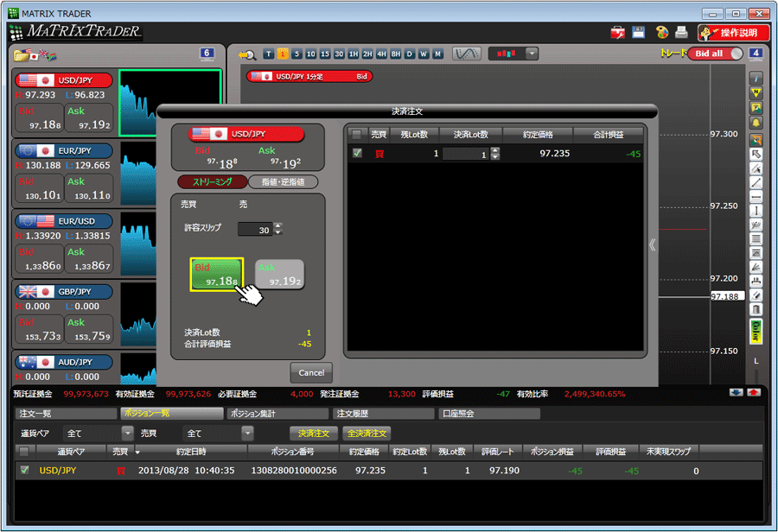Click the blue down-arrow panel icon

[x=737, y=393]
